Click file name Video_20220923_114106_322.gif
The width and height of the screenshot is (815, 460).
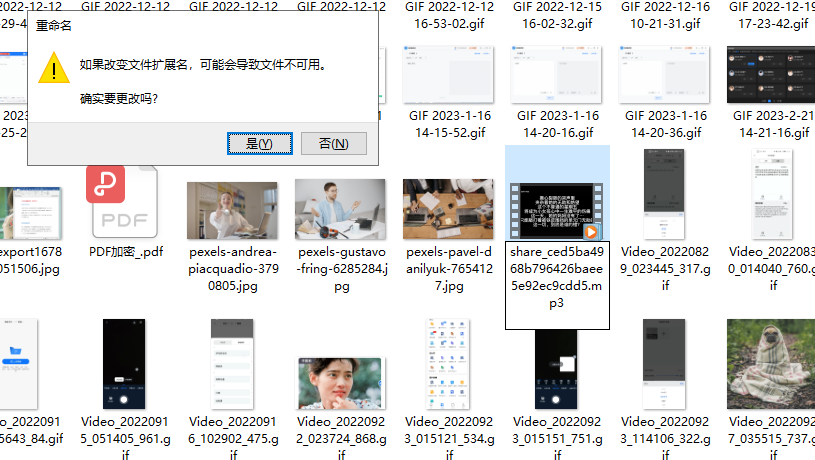pos(665,438)
